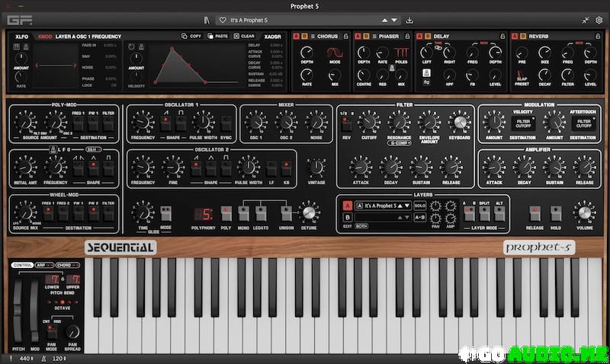
Task: Select the Reverb Slap preset icon
Action: pyautogui.click(x=521, y=75)
